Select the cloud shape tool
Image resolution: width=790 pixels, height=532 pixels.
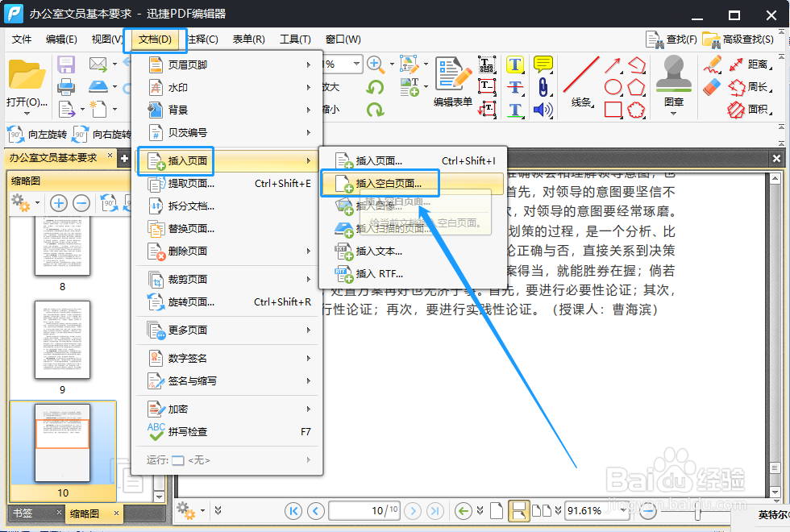point(636,110)
